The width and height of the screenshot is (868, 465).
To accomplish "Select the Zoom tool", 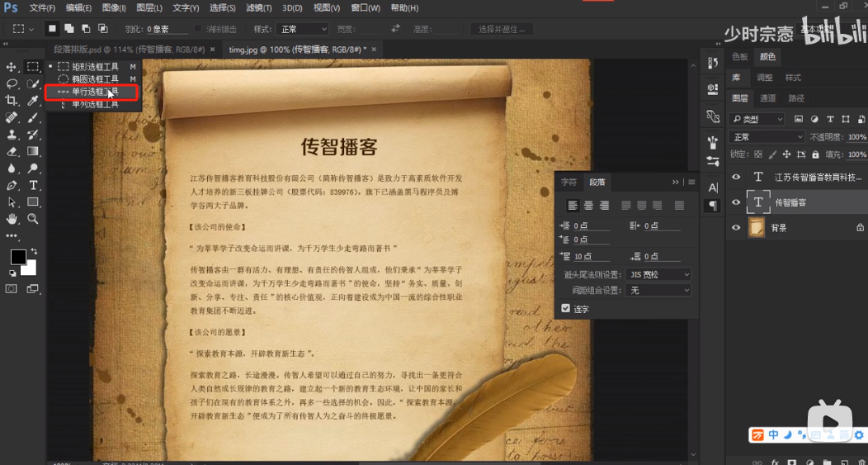I will click(33, 218).
